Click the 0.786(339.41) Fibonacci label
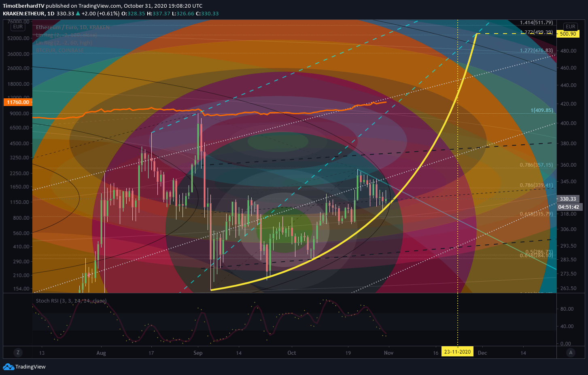This screenshot has width=588, height=375. [536, 185]
